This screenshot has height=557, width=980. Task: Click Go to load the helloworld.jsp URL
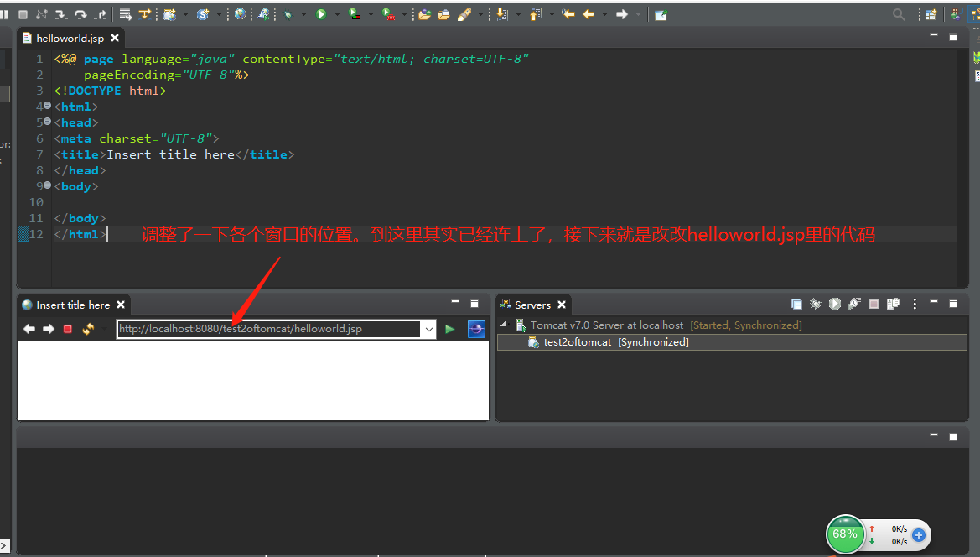[449, 329]
